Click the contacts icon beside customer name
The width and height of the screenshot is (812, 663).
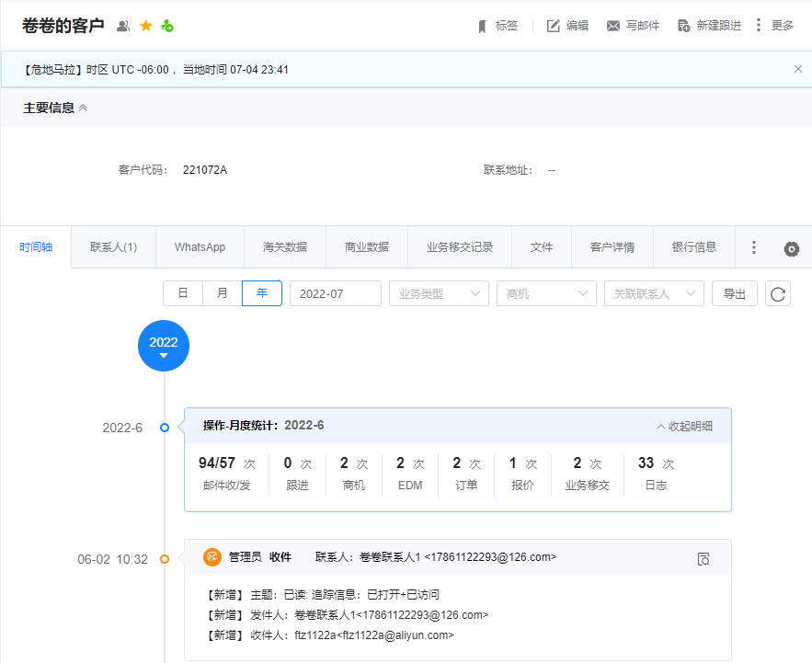[x=122, y=26]
